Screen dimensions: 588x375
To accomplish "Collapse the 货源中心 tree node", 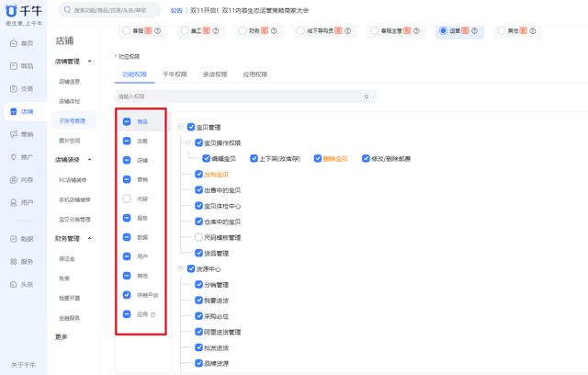I will (x=180, y=268).
